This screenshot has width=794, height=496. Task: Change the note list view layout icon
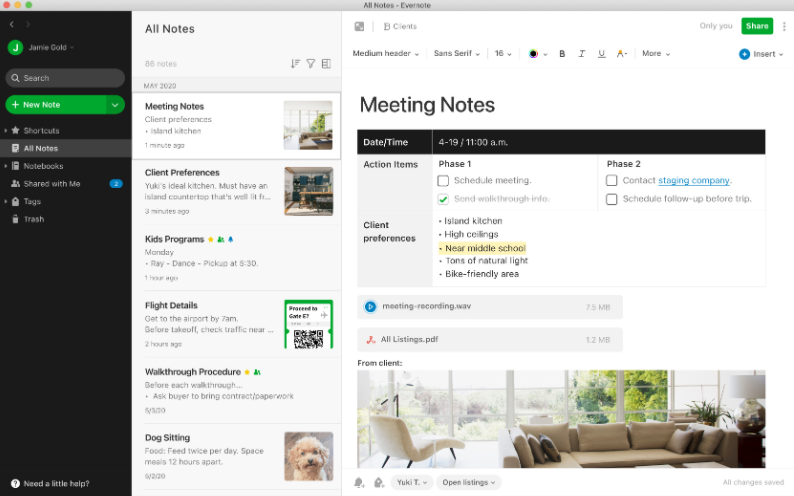coord(326,63)
